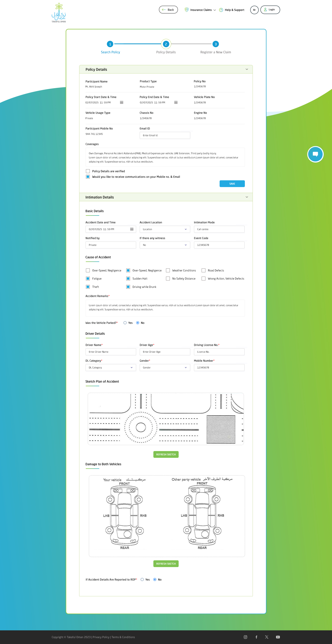The image size is (332, 644).
Task: Check Weather Conditions cause
Action: coord(168,271)
